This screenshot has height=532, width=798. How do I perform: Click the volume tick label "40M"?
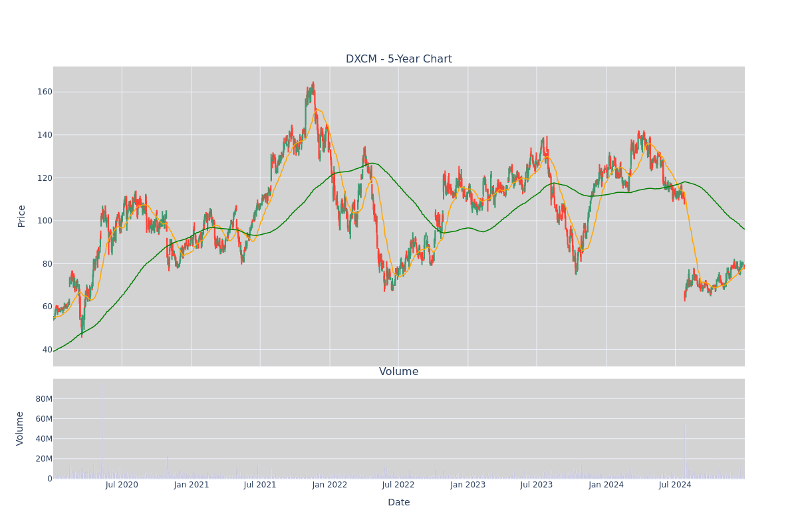[44, 439]
